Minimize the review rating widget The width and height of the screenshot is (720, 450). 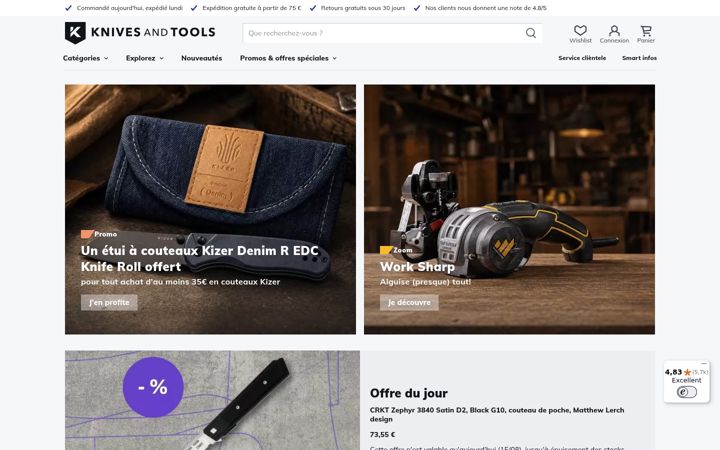pos(704,364)
